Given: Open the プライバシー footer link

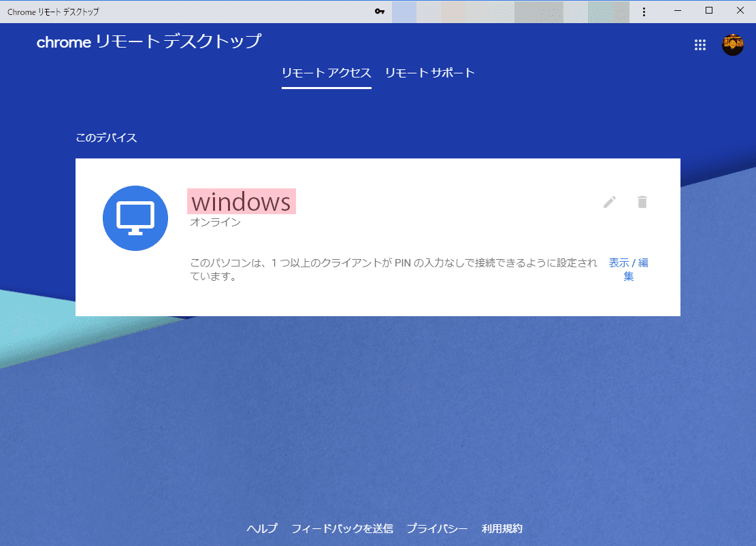Looking at the screenshot, I should (x=438, y=528).
